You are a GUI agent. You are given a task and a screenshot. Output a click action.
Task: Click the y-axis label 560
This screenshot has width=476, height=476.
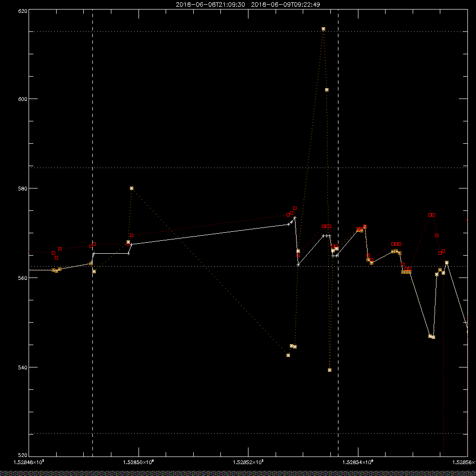23,278
